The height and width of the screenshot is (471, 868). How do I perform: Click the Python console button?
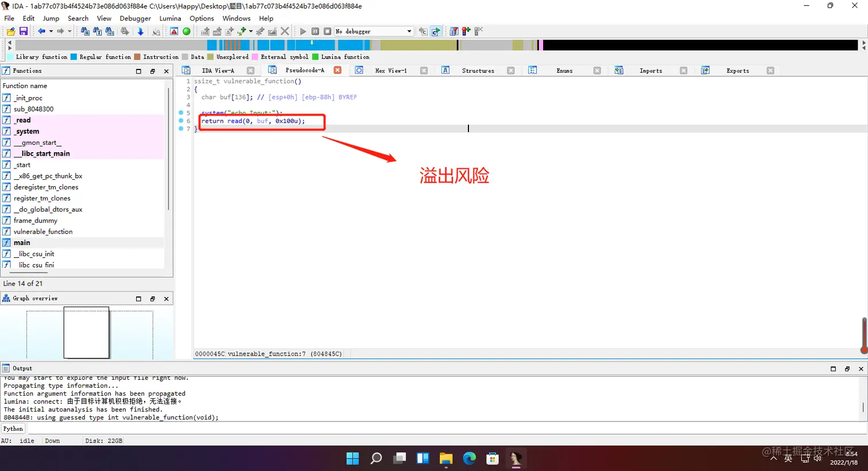13,429
